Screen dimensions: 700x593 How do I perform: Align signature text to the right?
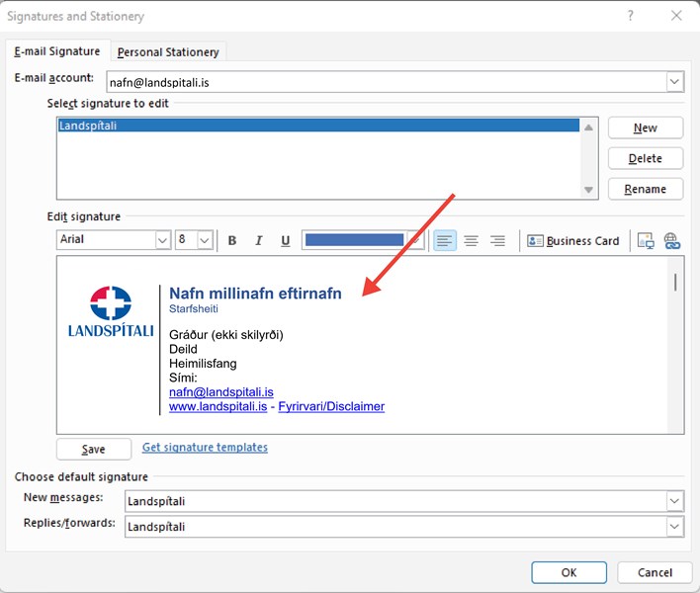point(497,240)
